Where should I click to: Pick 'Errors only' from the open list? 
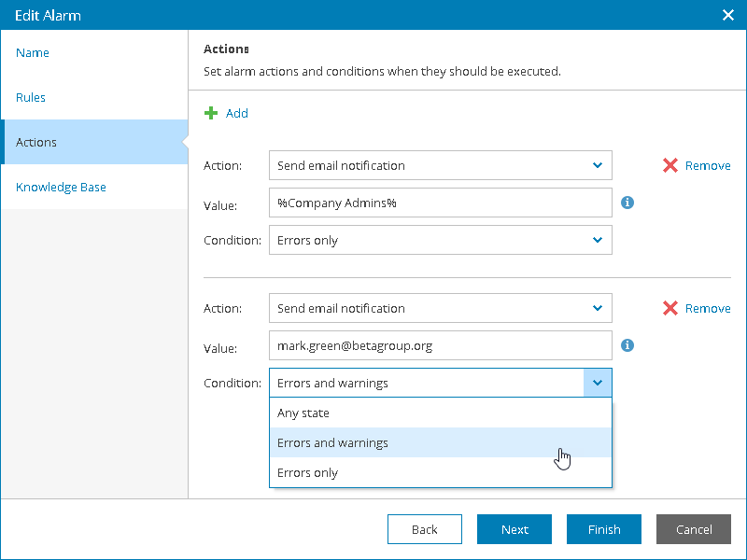pos(440,472)
